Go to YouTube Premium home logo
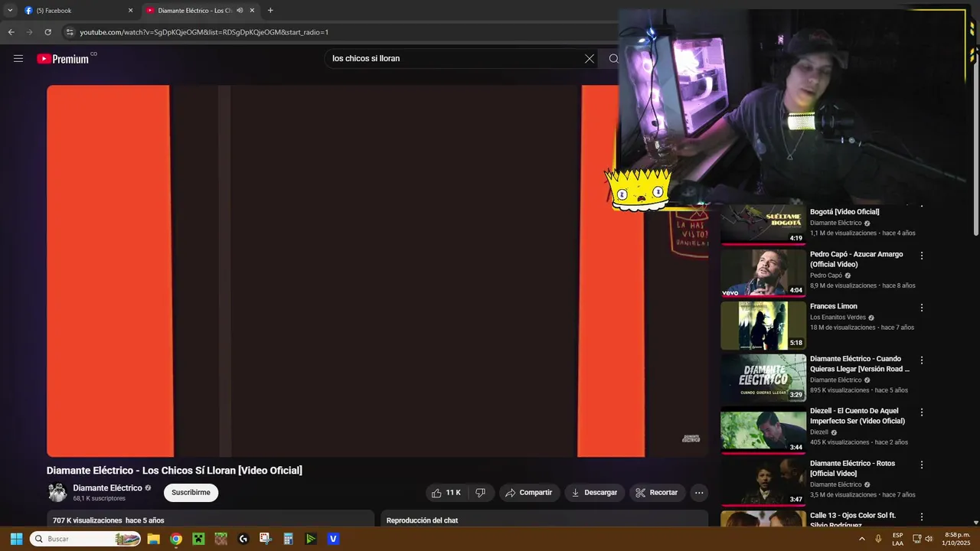The height and width of the screenshot is (551, 980). coord(63,59)
